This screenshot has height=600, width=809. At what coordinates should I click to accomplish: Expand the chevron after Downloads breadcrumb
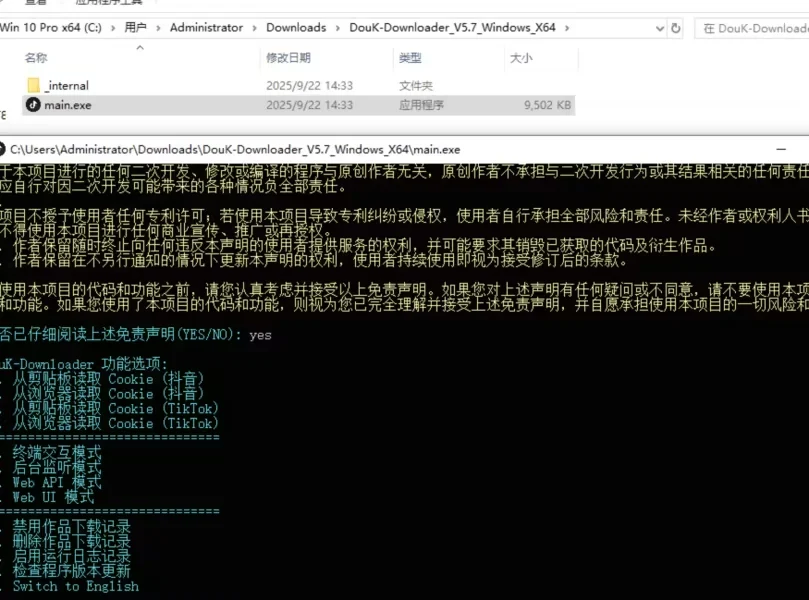335,28
